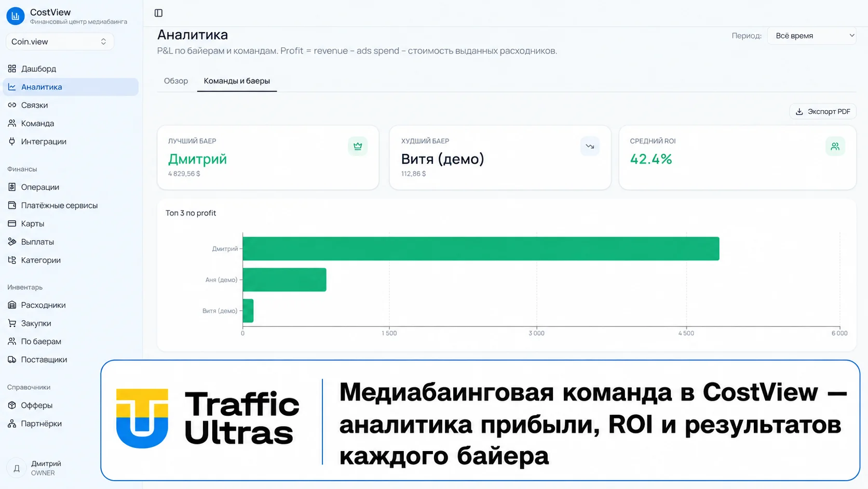This screenshot has width=868, height=489.
Task: Click the Аналитика page title
Action: 193,35
